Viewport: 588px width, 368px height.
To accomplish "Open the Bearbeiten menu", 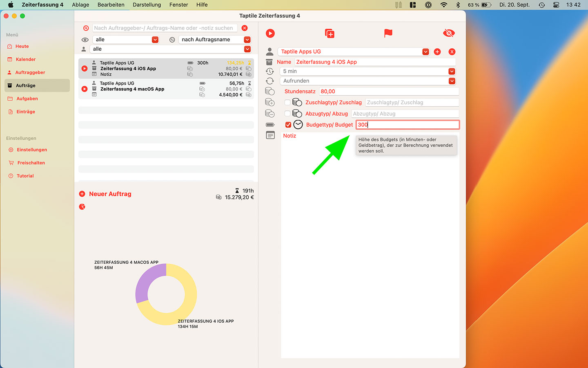I will point(111,5).
